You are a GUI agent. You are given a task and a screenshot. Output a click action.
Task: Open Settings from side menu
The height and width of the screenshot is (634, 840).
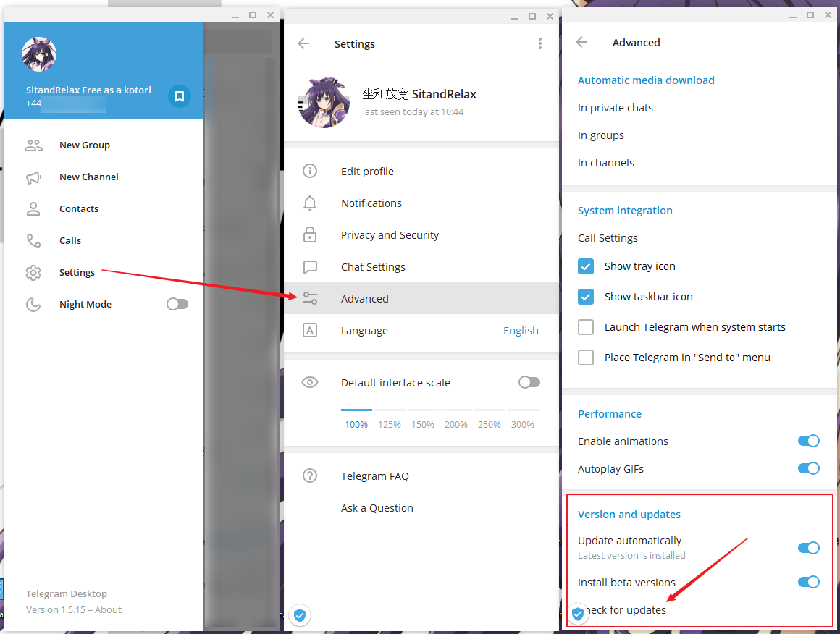point(104,273)
